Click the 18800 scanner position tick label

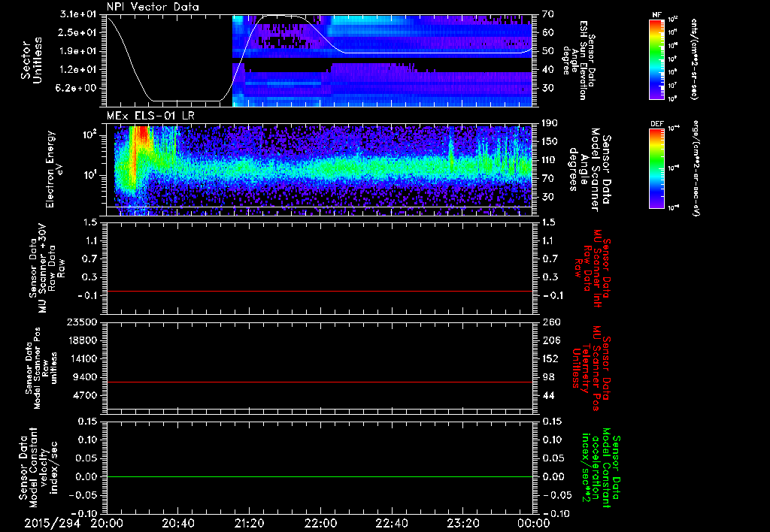pos(83,340)
